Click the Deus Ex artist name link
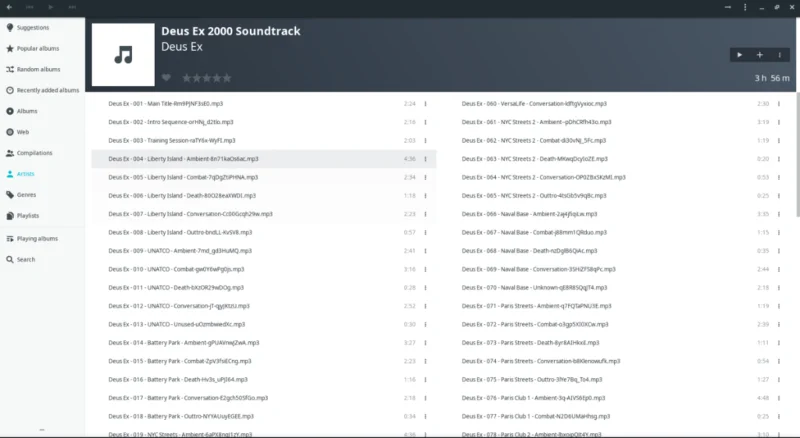The image size is (800, 438). point(182,46)
